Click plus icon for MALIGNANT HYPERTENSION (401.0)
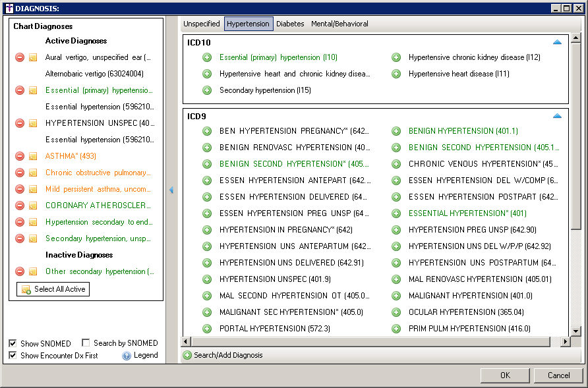This screenshot has width=588, height=388. [396, 296]
